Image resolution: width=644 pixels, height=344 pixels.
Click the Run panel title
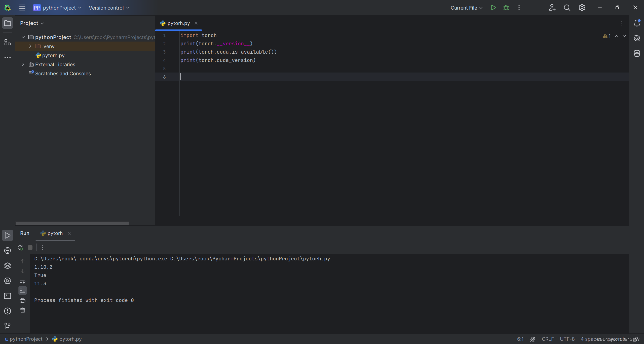tap(25, 233)
